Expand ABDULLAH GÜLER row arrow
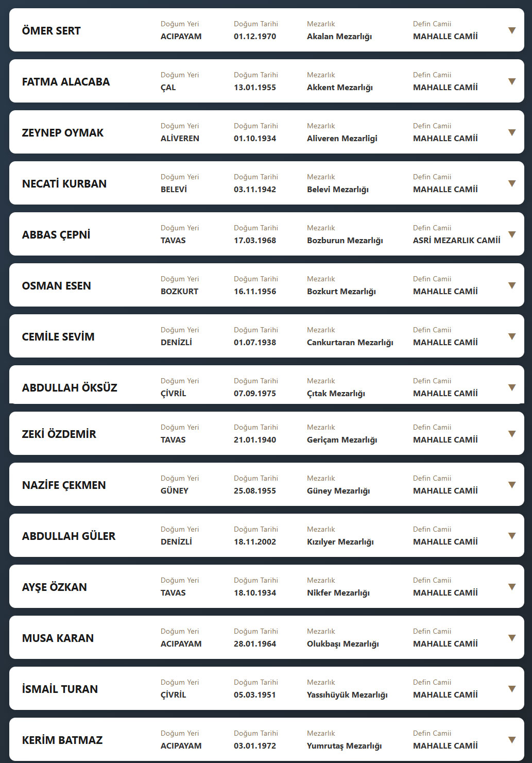532x763 pixels. click(512, 536)
